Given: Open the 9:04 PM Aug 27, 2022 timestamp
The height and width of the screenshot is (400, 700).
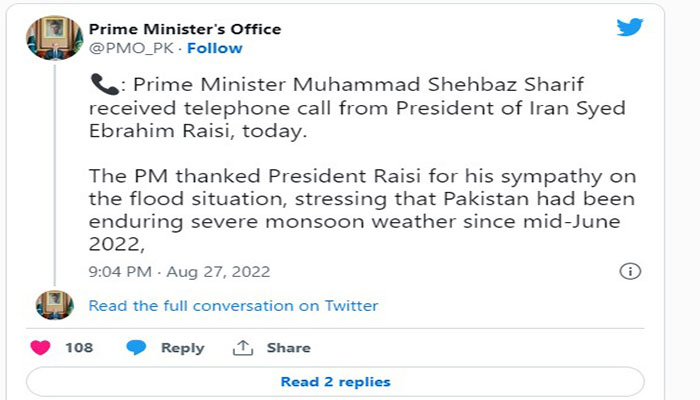Looking at the screenshot, I should pyautogui.click(x=179, y=271).
